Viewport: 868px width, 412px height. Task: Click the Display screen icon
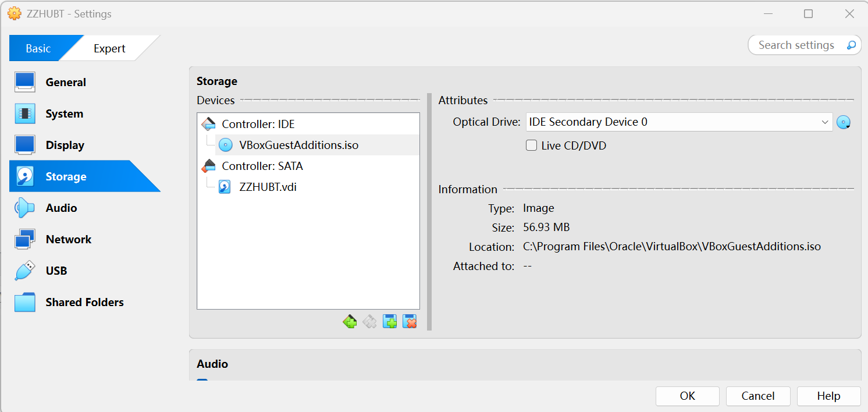coord(25,145)
